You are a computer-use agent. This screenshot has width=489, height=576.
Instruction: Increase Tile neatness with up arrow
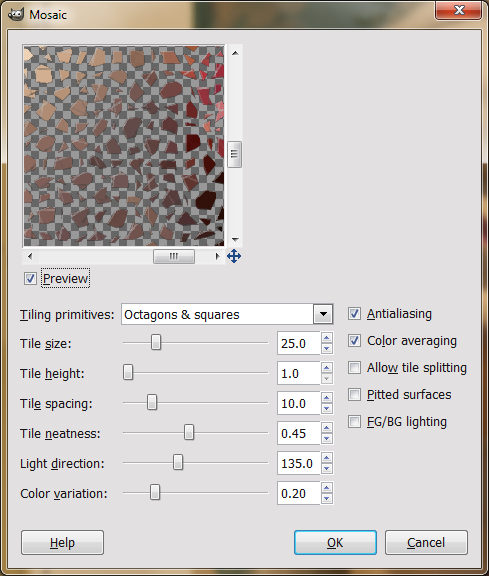click(327, 428)
